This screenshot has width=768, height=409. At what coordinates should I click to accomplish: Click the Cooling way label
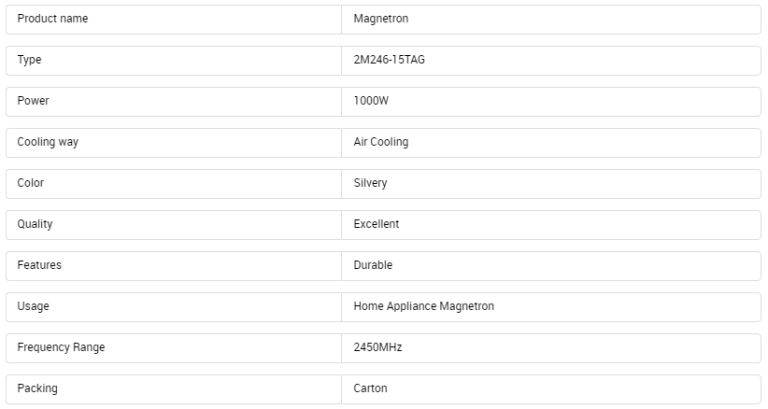48,142
